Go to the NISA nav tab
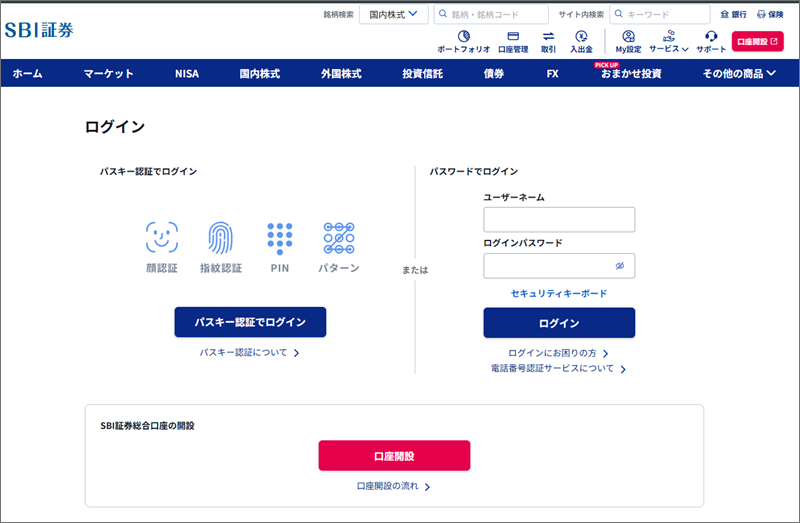The height and width of the screenshot is (523, 800). tap(187, 73)
